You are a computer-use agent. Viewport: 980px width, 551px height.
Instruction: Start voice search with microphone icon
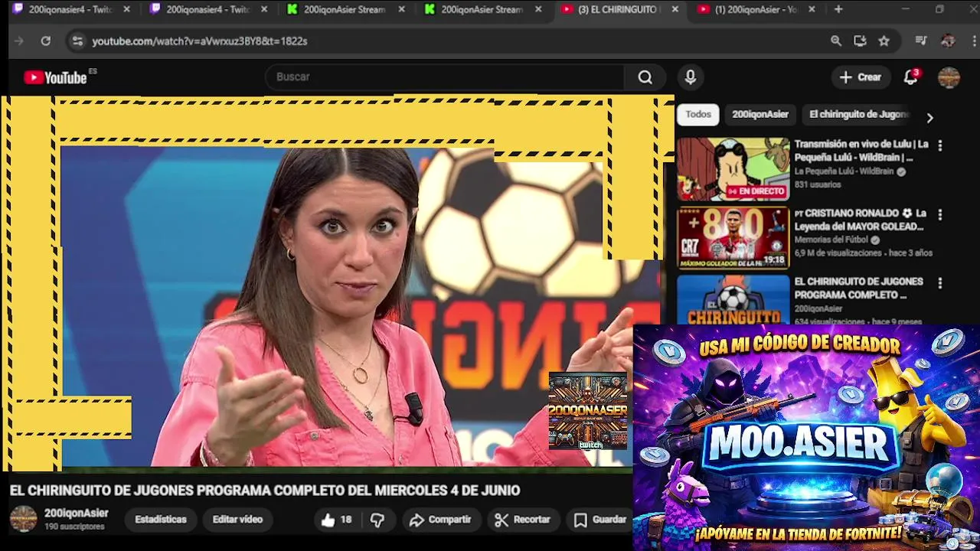(x=691, y=77)
